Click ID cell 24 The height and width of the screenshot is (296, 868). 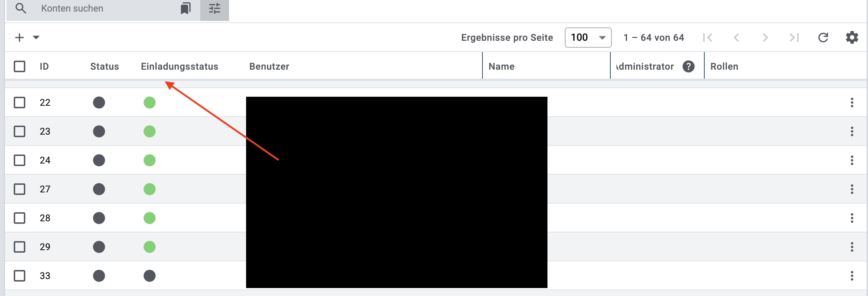(x=45, y=160)
